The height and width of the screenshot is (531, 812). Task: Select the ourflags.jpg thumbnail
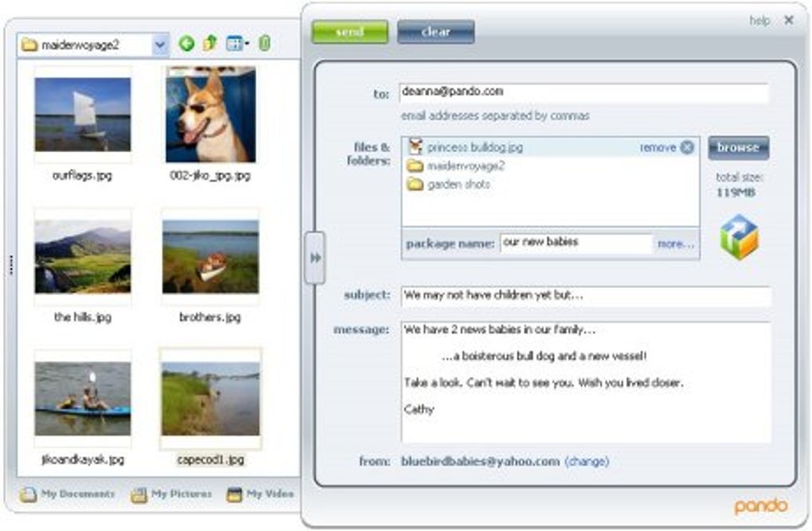coord(83,115)
